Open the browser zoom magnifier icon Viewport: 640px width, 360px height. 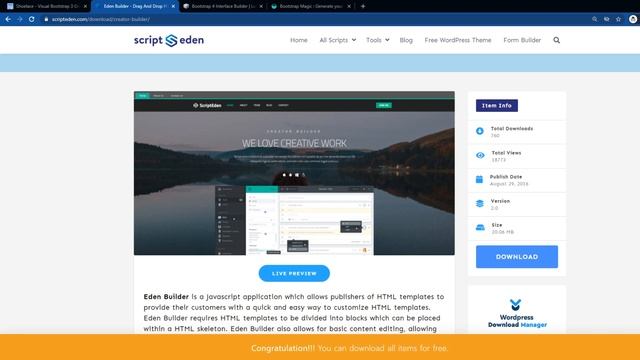coord(595,19)
